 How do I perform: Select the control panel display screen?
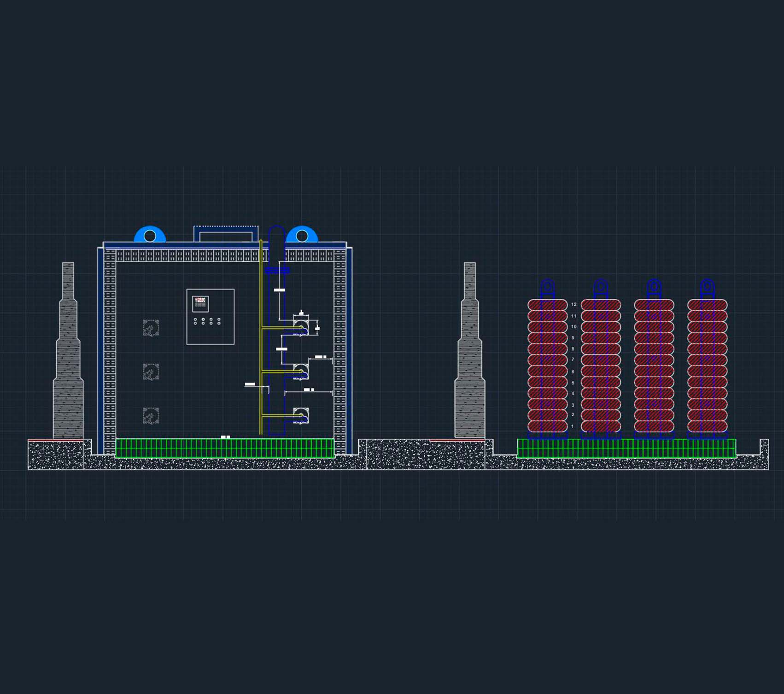200,303
